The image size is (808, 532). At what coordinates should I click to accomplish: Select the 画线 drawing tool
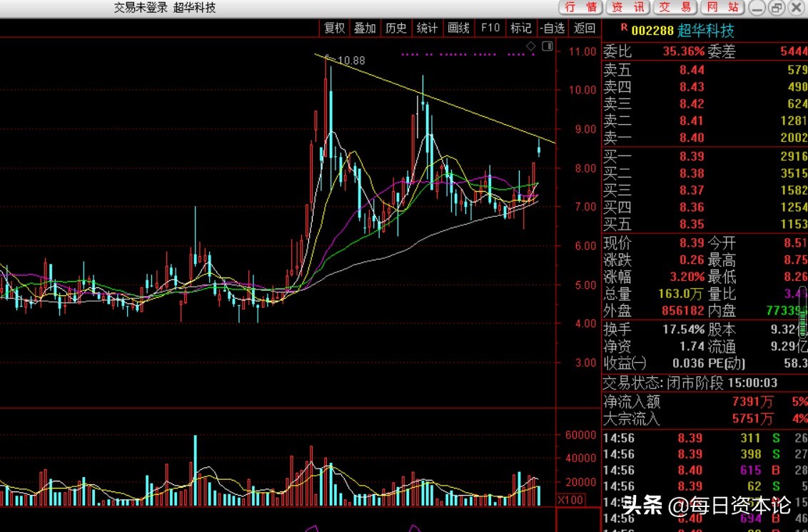(x=458, y=29)
